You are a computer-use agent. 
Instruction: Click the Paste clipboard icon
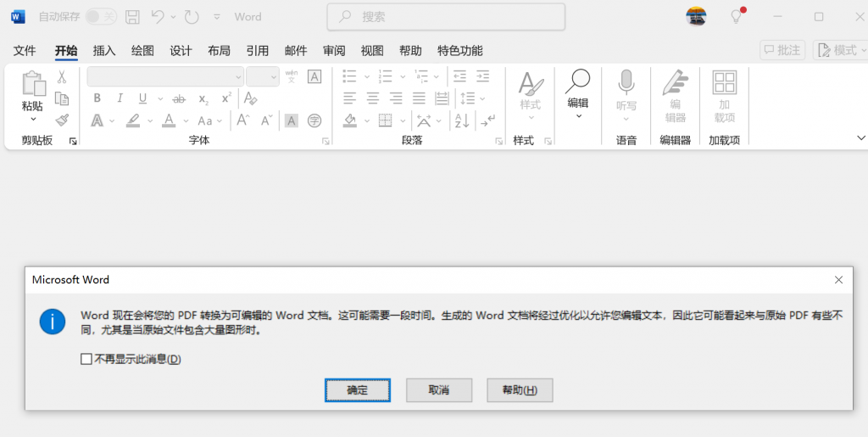33,84
